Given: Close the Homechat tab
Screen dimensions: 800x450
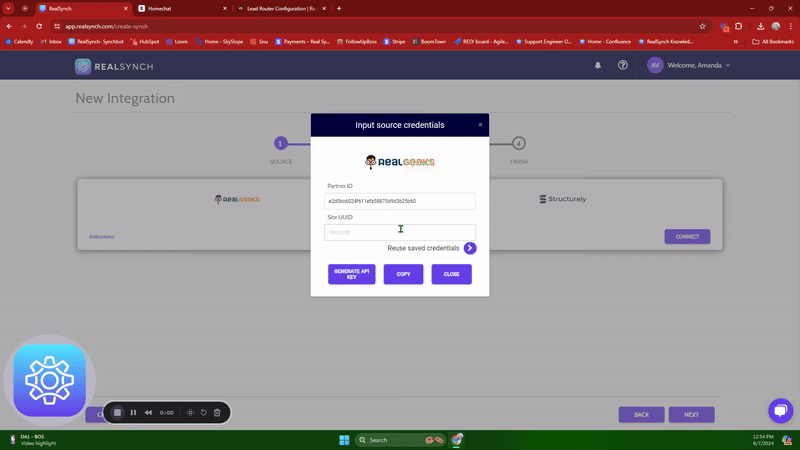Looking at the screenshot, I should pos(224,9).
